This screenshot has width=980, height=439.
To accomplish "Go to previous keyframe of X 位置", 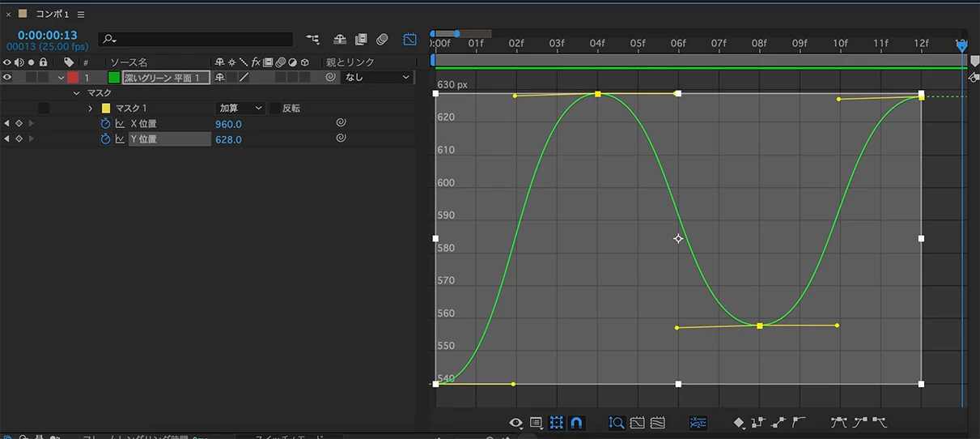I will (x=7, y=124).
